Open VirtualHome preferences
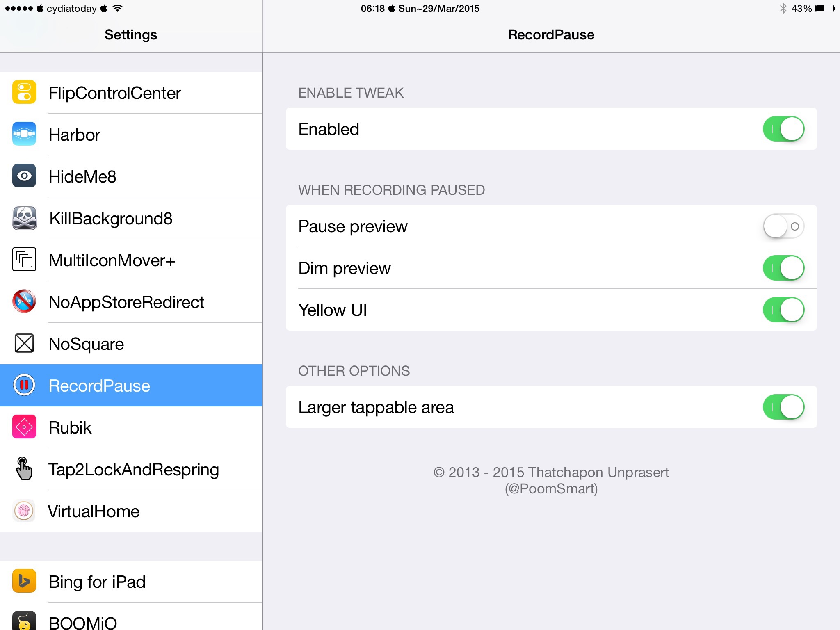Viewport: 840px width, 630px height. 131,511
